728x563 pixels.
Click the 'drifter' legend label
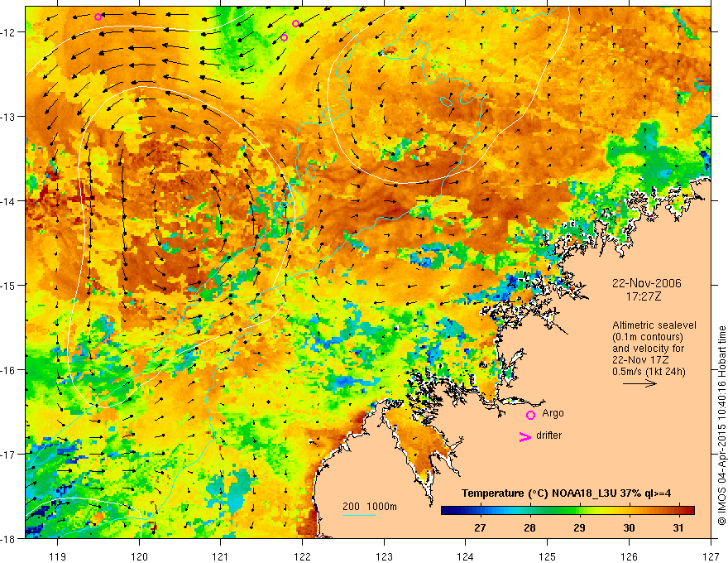coord(548,435)
